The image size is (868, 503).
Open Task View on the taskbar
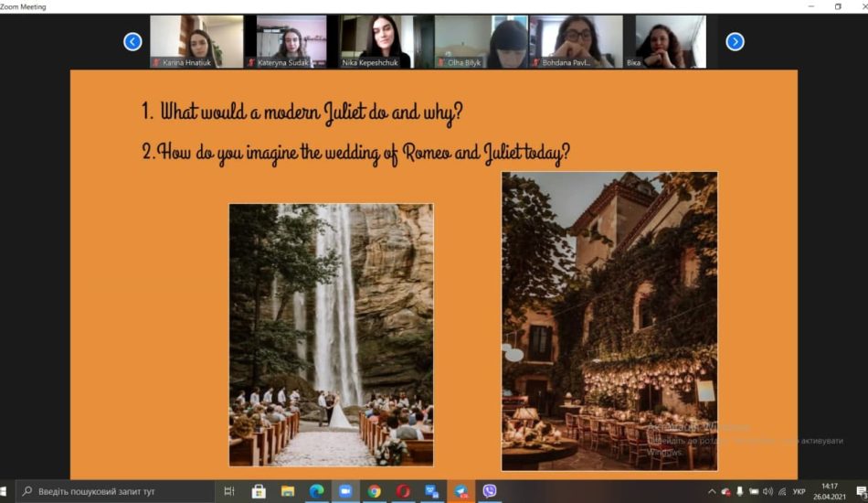(229, 491)
